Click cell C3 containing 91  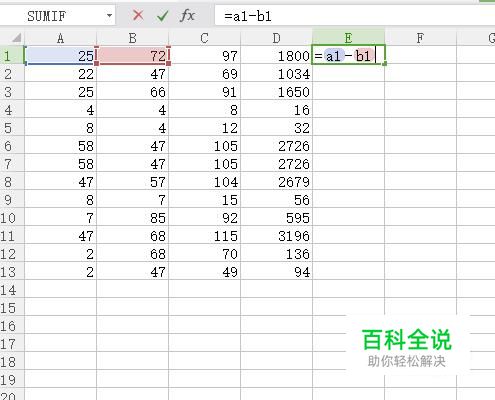tap(204, 91)
